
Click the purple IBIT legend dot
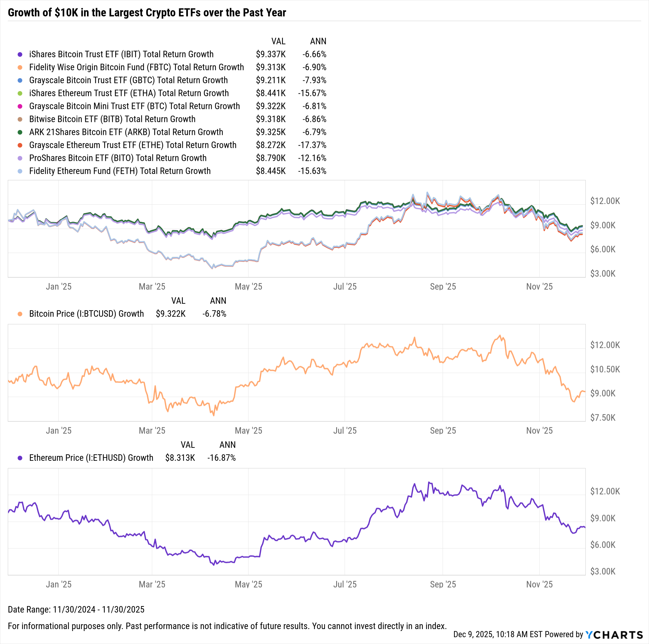pos(20,54)
